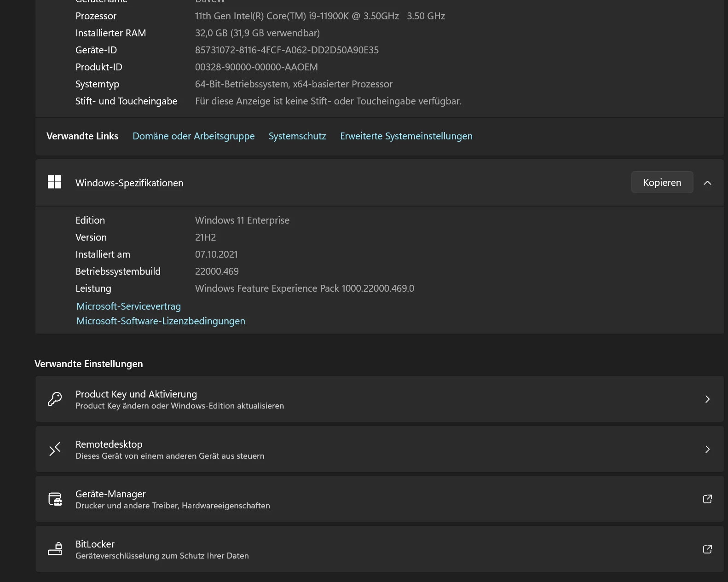Select the Remotedesktop title text
The image size is (728, 582).
109,444
